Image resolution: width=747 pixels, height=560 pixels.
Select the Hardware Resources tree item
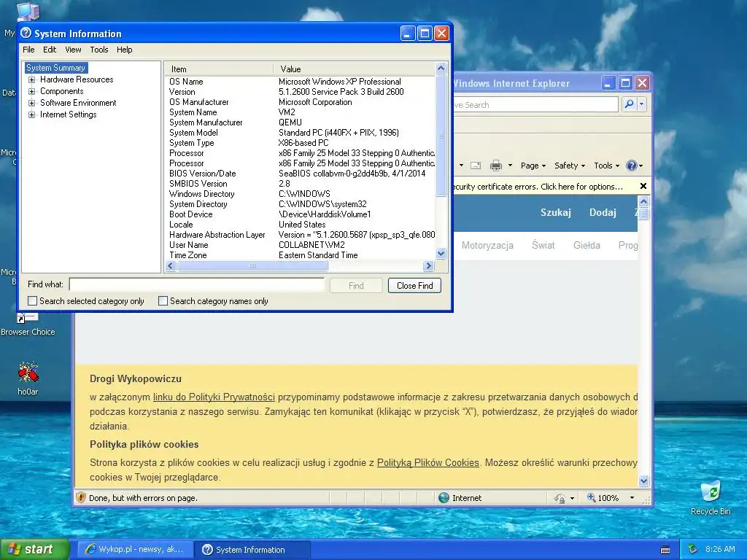[x=77, y=79]
